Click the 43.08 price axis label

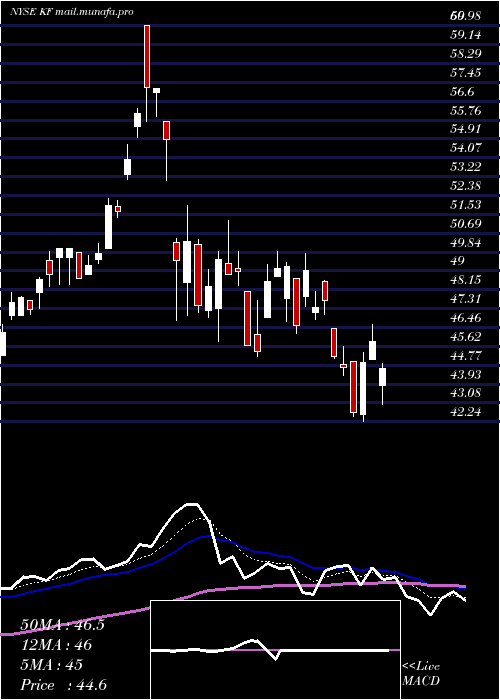(x=466, y=394)
